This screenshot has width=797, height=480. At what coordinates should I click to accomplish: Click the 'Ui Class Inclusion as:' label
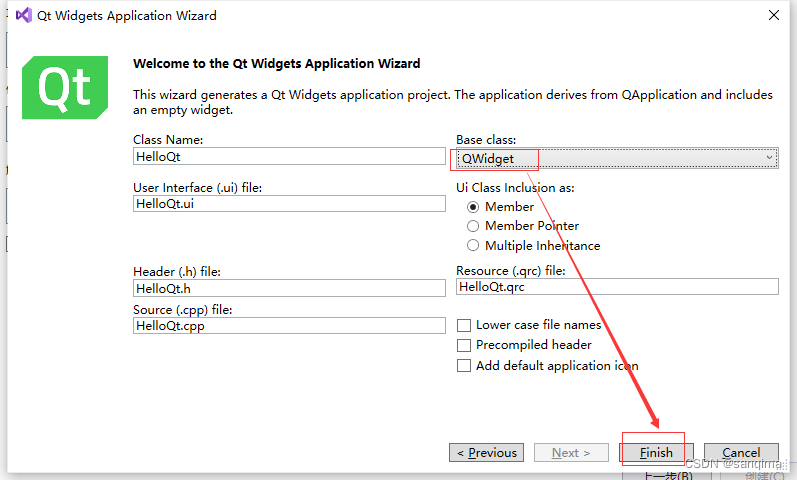click(515, 188)
